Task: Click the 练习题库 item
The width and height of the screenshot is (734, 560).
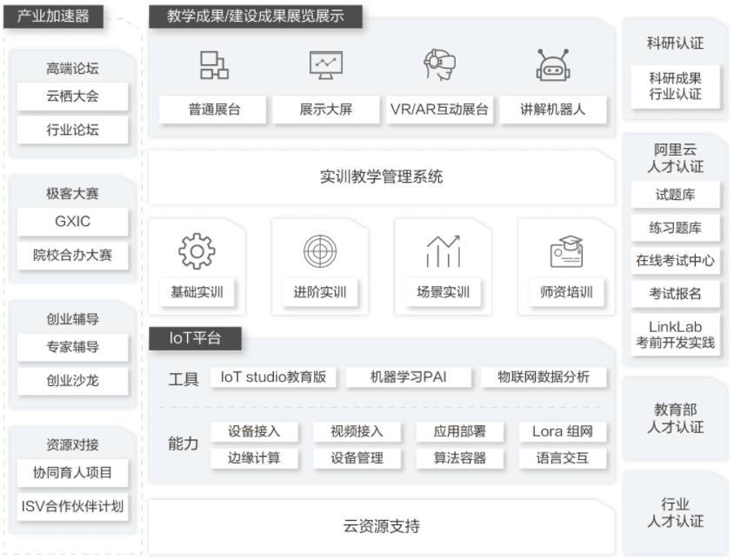Action: click(676, 228)
